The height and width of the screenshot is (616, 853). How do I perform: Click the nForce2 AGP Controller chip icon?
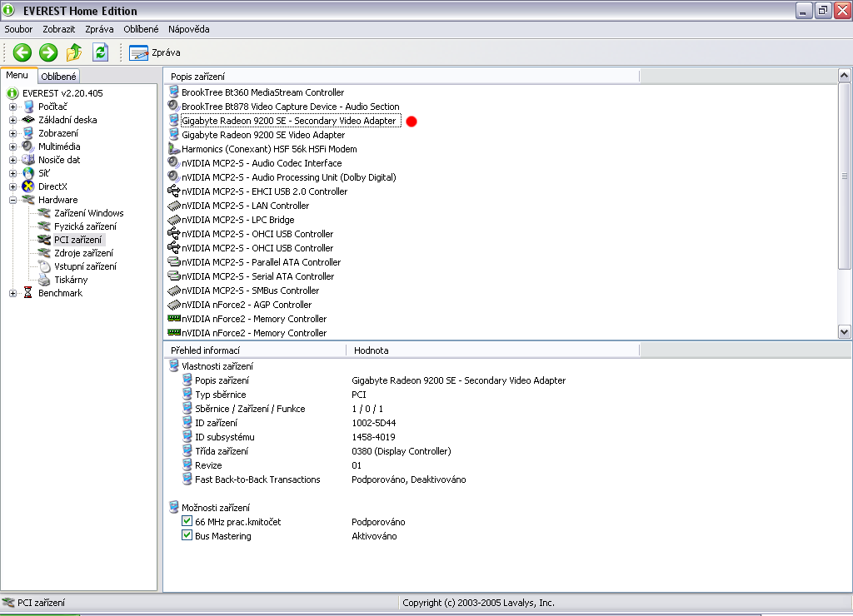coord(173,305)
